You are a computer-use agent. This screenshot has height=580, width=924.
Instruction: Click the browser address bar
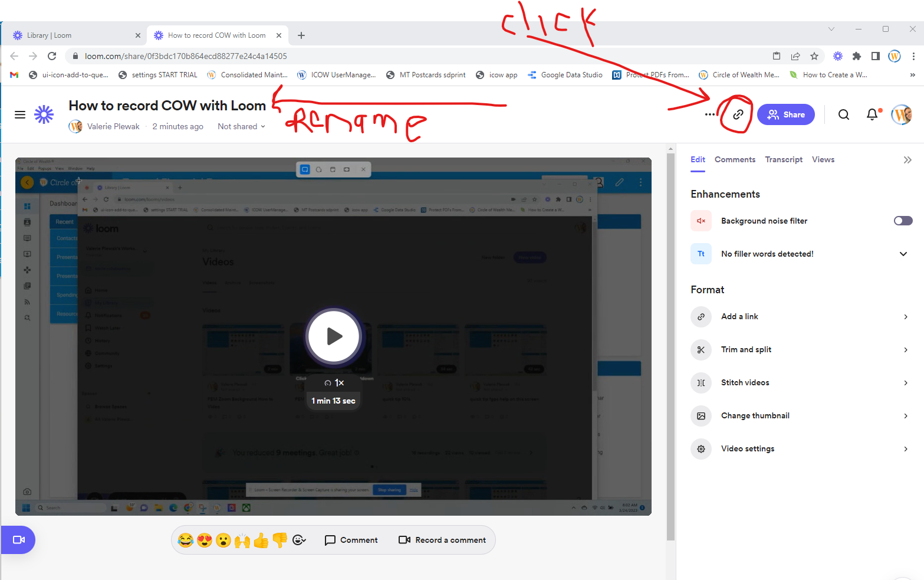click(x=413, y=56)
